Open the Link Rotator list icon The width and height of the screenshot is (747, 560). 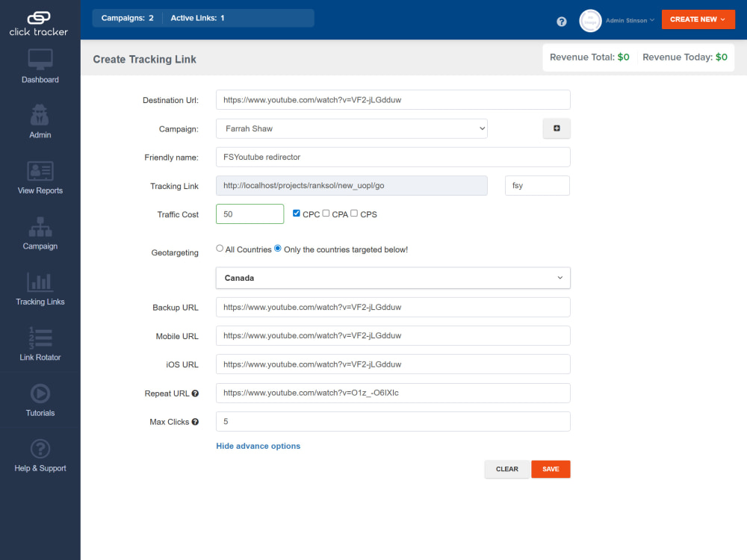point(40,337)
